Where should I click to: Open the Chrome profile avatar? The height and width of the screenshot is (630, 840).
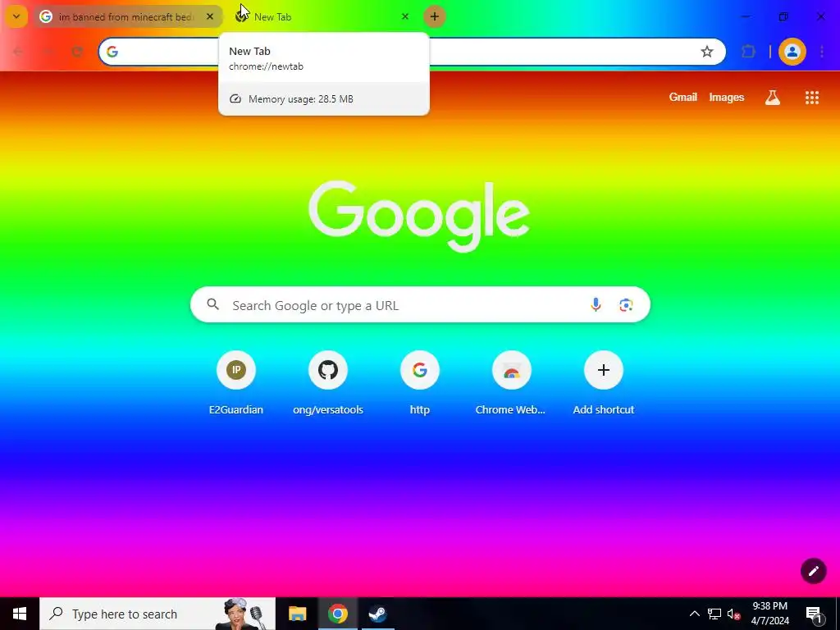792,52
